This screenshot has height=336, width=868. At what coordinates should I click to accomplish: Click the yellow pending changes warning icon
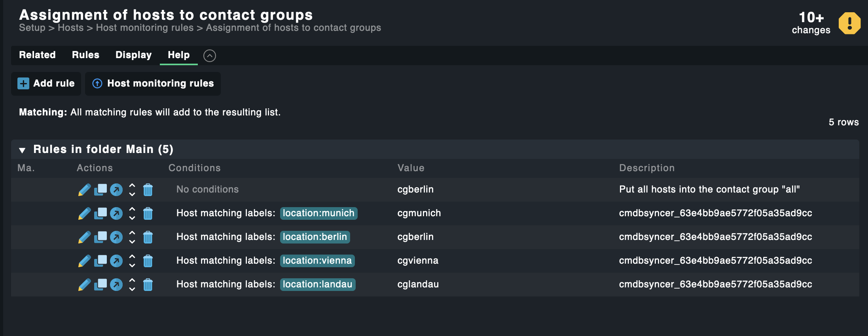(849, 23)
